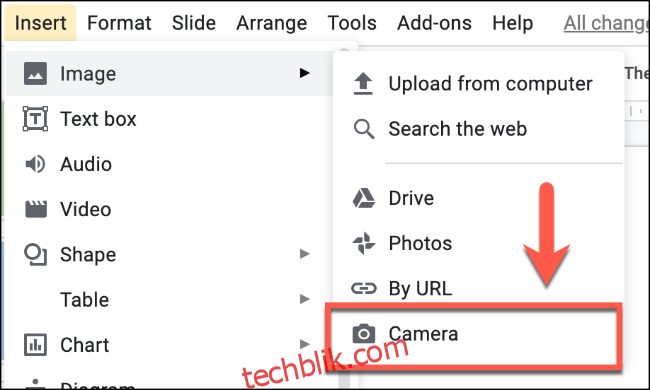Open the Arrange menu
Screen dimensions: 650x390
272,23
